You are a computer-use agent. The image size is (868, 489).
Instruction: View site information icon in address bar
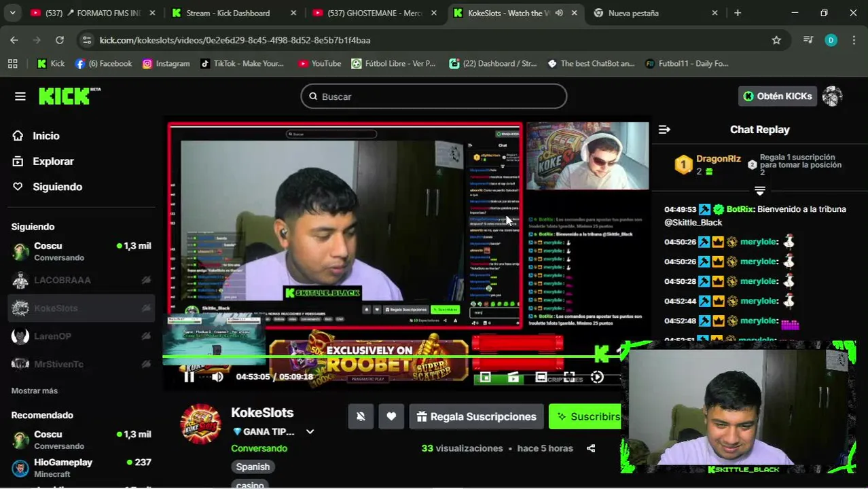coord(87,40)
